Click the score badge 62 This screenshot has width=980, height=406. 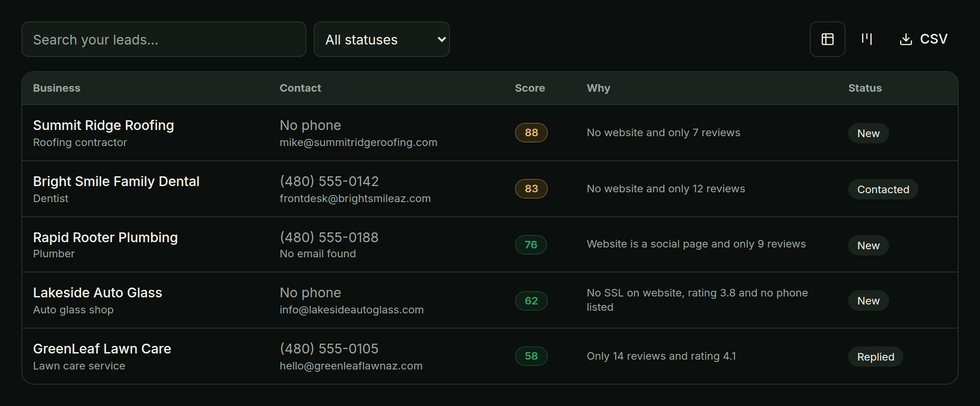pos(531,301)
